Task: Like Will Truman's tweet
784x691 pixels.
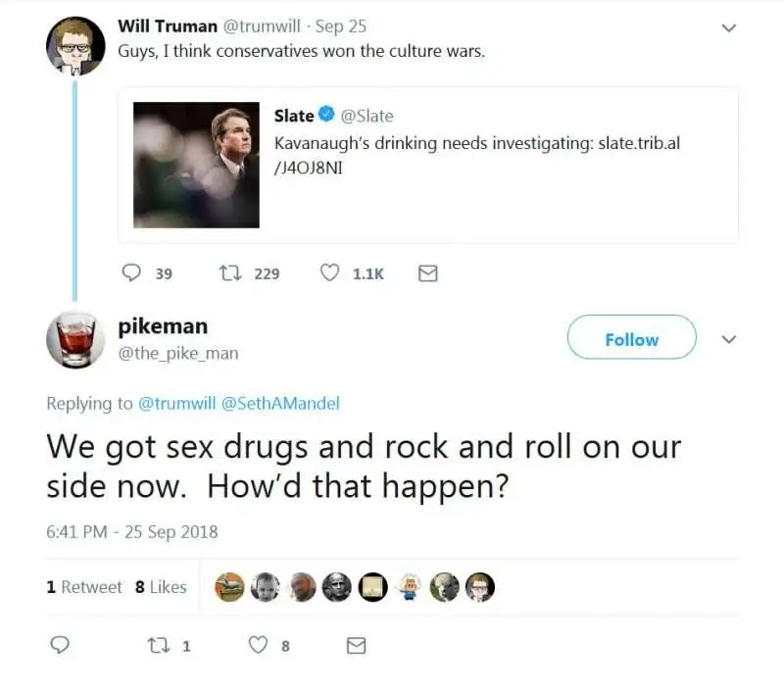Action: [330, 273]
